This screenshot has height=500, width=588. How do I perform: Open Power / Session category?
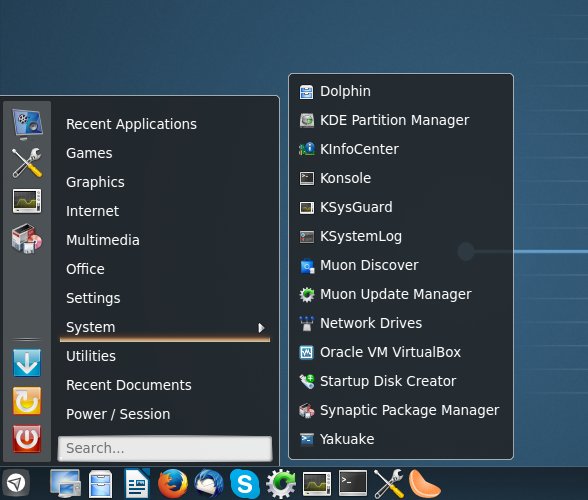coord(165,414)
